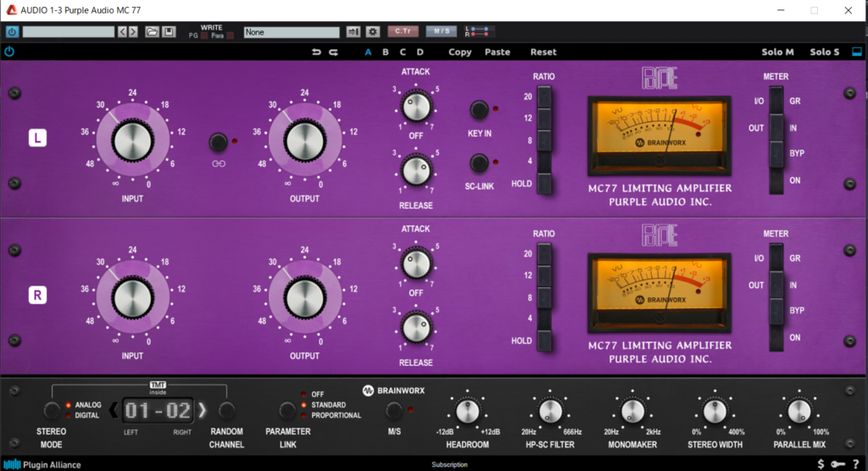Open the None sidechain dropdown field
The image size is (868, 471).
tap(292, 32)
